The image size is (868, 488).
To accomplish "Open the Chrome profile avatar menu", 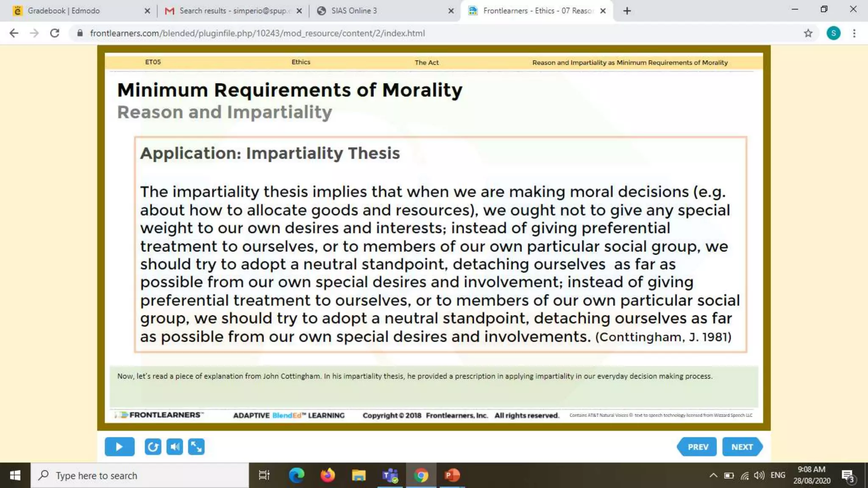I will (833, 33).
